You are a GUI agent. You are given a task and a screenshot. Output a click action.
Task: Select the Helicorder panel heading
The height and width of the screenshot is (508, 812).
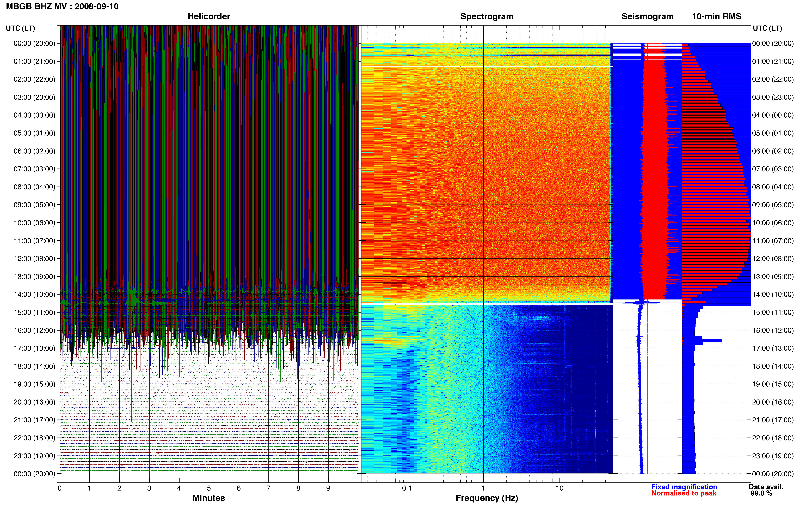coord(209,16)
